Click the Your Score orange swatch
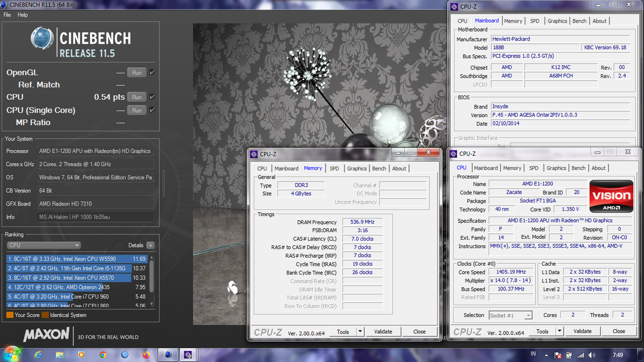 [10, 315]
